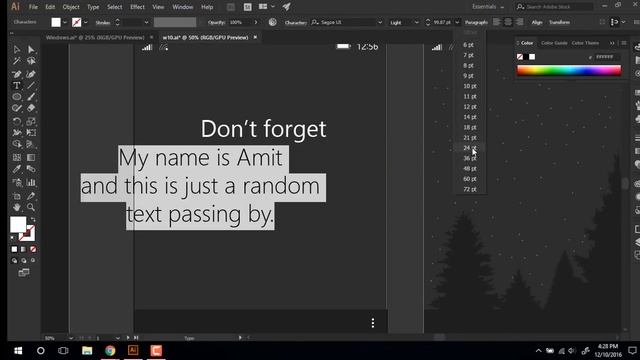Open the Character panel link
The height and width of the screenshot is (360, 640).
click(296, 22)
